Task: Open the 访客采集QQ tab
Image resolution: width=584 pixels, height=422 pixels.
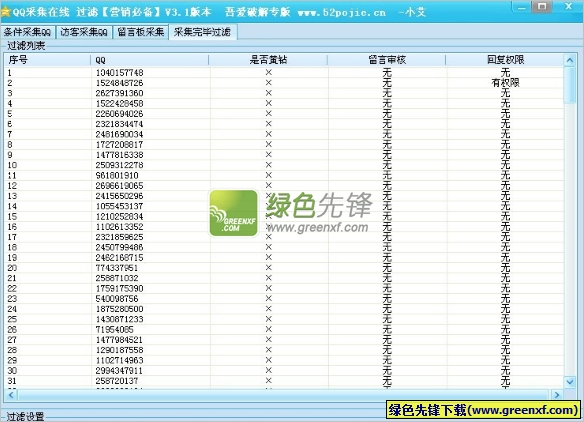Action: click(84, 32)
